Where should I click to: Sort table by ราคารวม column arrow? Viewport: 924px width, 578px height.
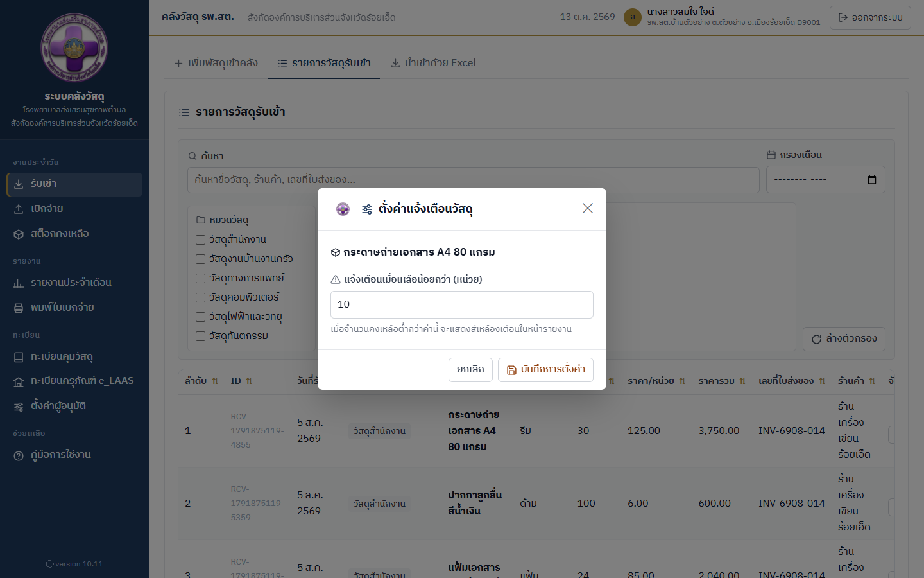[742, 381]
